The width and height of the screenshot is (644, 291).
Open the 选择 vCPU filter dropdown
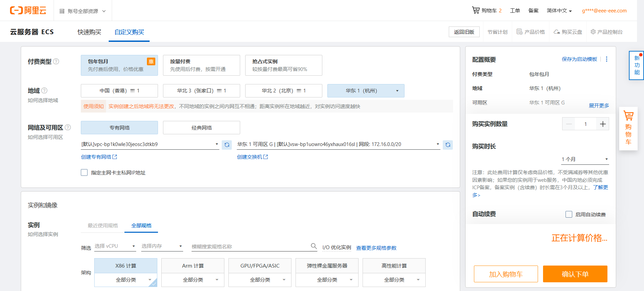click(x=115, y=246)
